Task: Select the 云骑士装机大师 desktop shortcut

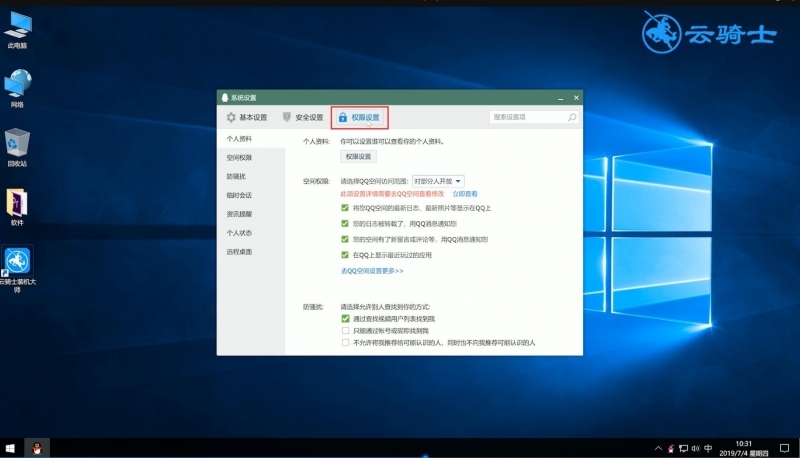Action: tap(17, 269)
